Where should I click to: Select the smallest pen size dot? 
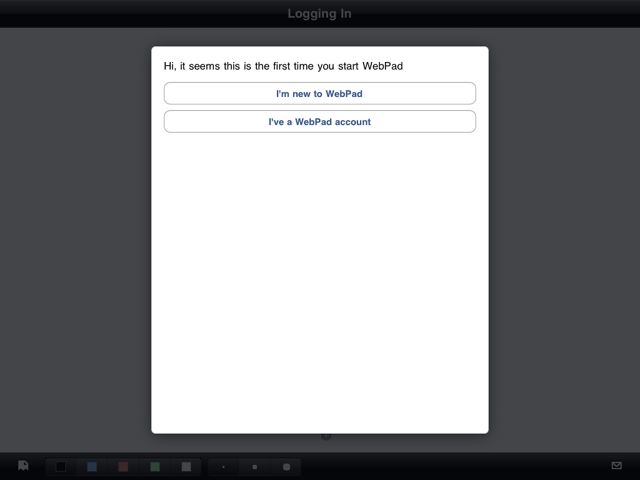223,467
